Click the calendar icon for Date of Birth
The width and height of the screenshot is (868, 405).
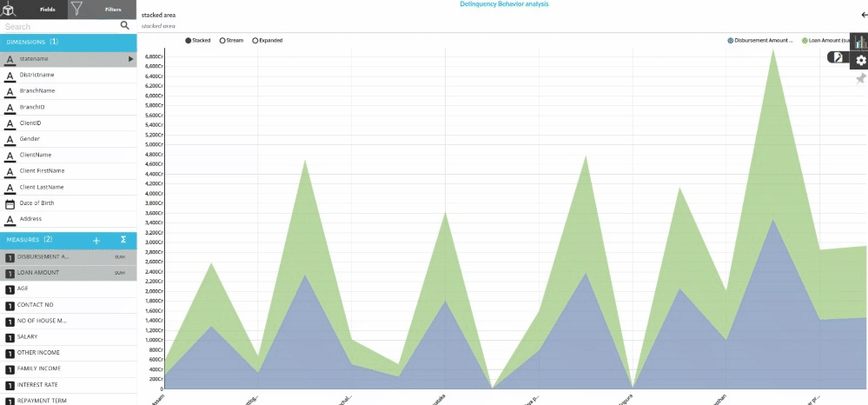pos(10,203)
